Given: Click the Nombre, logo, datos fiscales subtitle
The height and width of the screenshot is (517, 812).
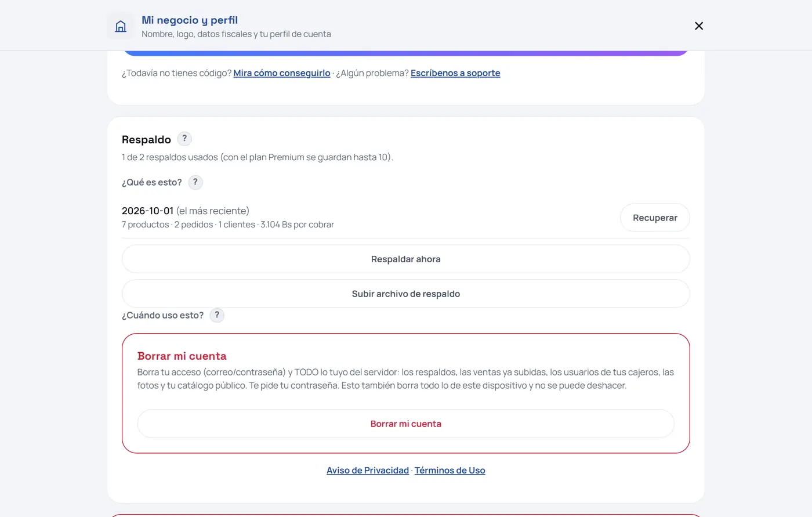Looking at the screenshot, I should 237,34.
